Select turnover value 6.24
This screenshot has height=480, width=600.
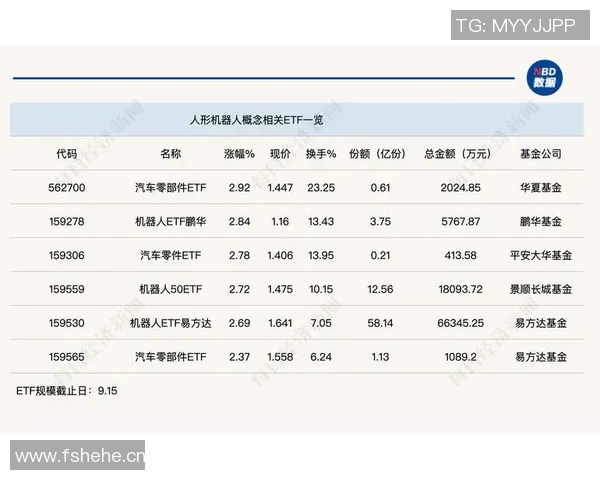click(x=321, y=357)
